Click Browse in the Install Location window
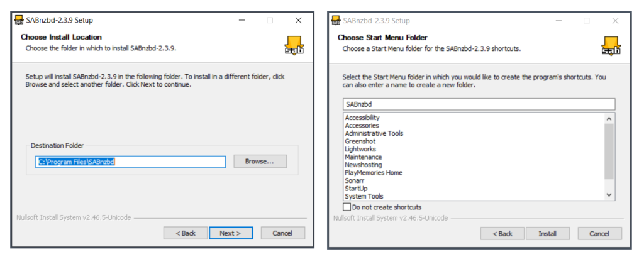Viewport: 644px width, 264px height. point(260,162)
